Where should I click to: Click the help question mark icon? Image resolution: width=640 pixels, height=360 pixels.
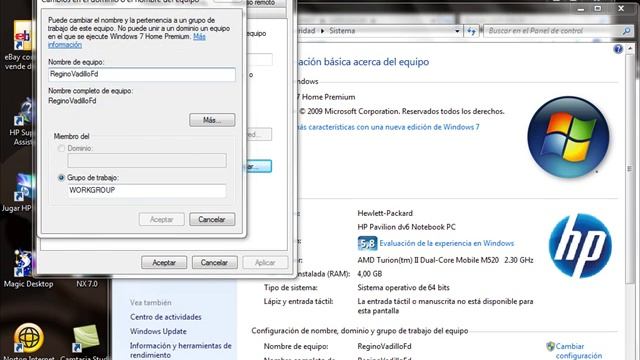pyautogui.click(x=618, y=49)
